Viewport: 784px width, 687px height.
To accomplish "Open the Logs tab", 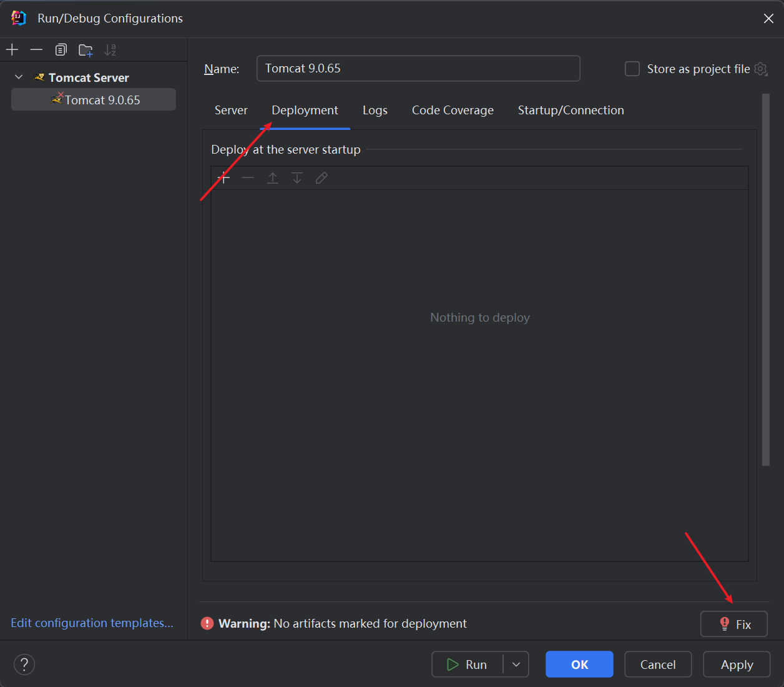I will point(375,110).
